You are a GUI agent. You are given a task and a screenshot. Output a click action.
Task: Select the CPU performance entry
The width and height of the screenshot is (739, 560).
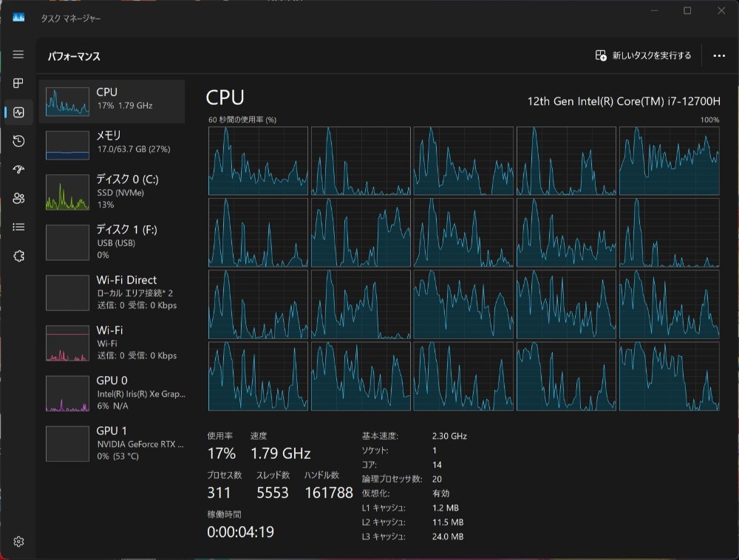pos(112,101)
